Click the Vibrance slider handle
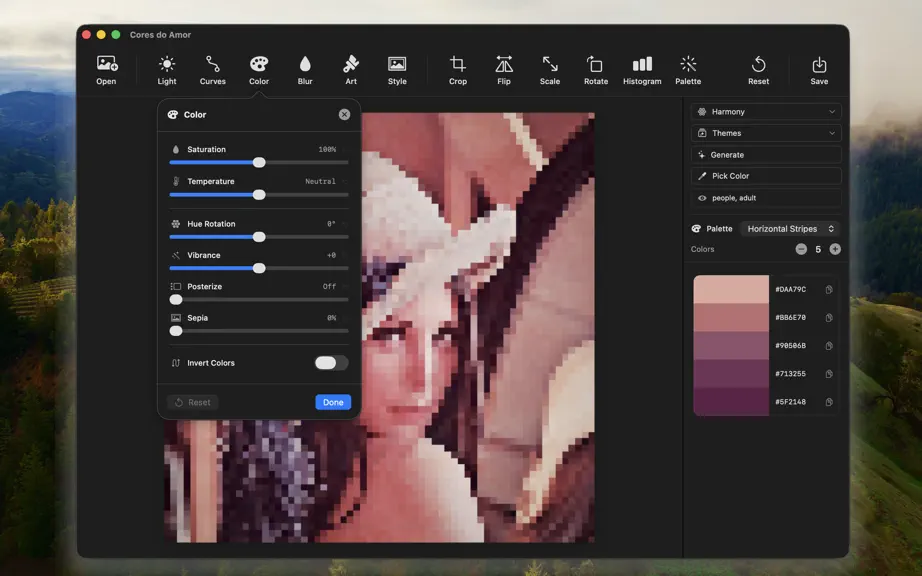Viewport: 922px width, 576px height. 259,268
